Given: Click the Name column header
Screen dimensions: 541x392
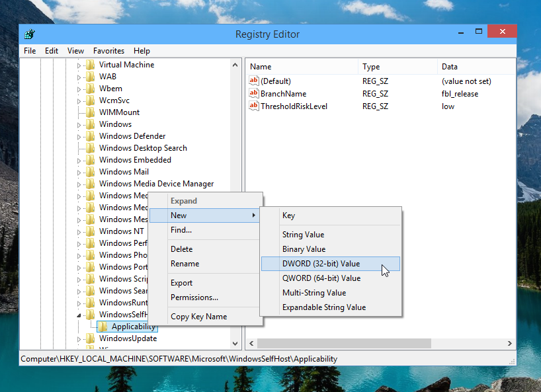Looking at the screenshot, I should 302,67.
